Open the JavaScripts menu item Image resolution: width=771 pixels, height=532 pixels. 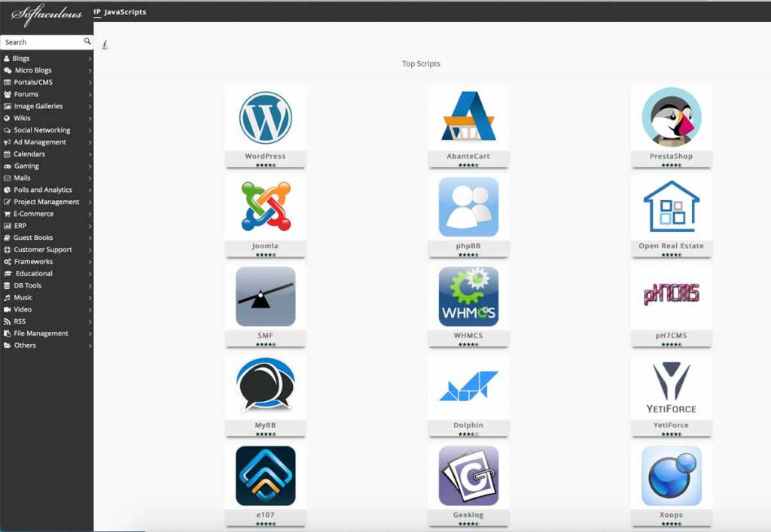[x=122, y=12]
